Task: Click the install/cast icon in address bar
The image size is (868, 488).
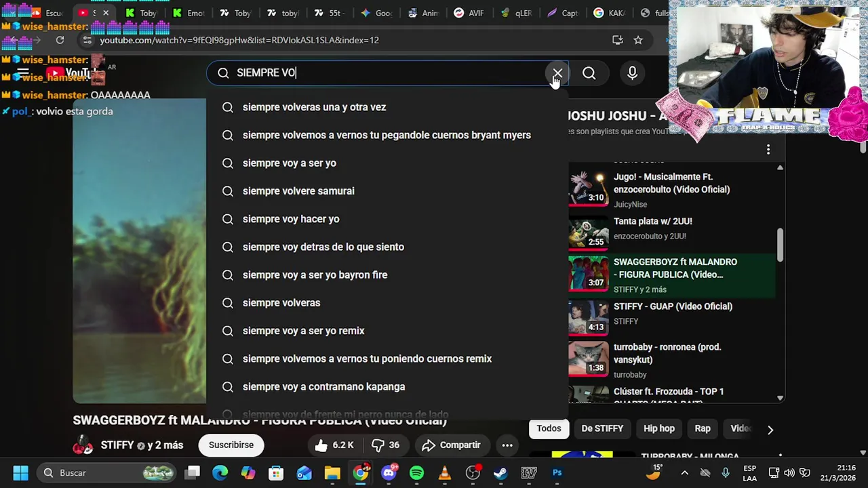Action: (617, 40)
